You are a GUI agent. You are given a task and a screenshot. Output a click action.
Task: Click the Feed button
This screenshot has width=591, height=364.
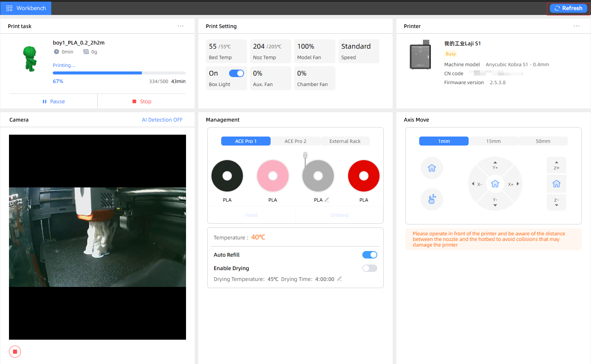[x=252, y=215]
